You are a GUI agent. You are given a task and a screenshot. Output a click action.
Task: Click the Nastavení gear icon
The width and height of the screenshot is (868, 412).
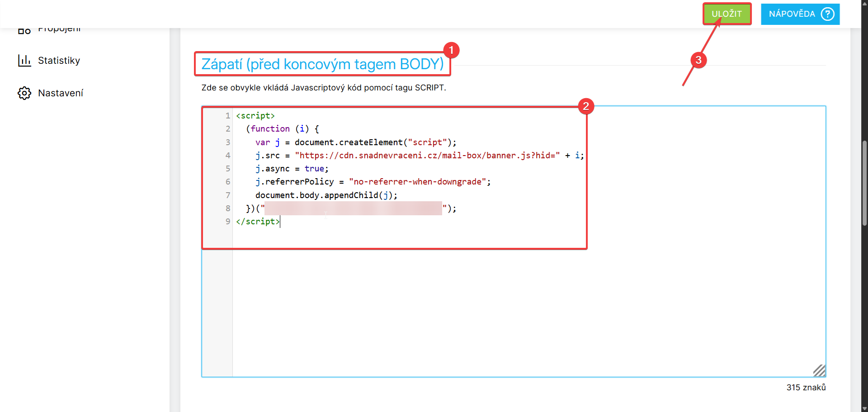coord(24,93)
